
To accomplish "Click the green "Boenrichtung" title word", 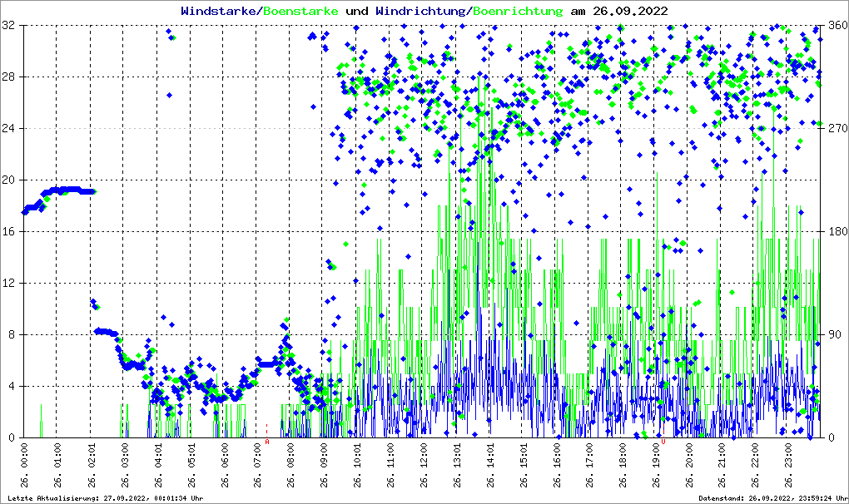I will 518,11.
